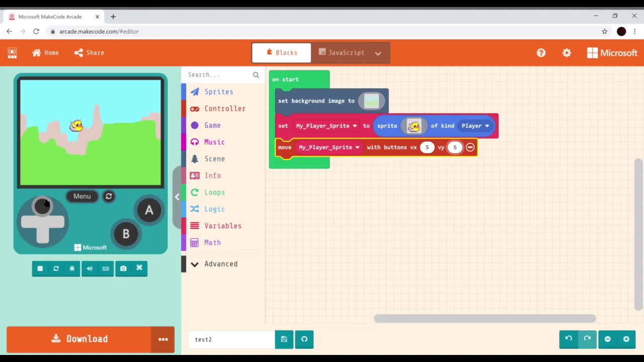This screenshot has width=644, height=362.
Task: Reload the browser page
Action: (36, 31)
